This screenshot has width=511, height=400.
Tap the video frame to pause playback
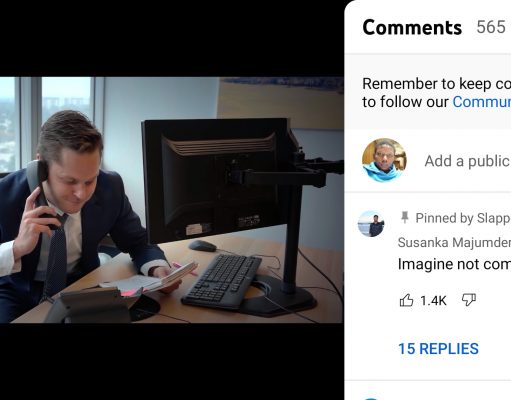(x=172, y=200)
